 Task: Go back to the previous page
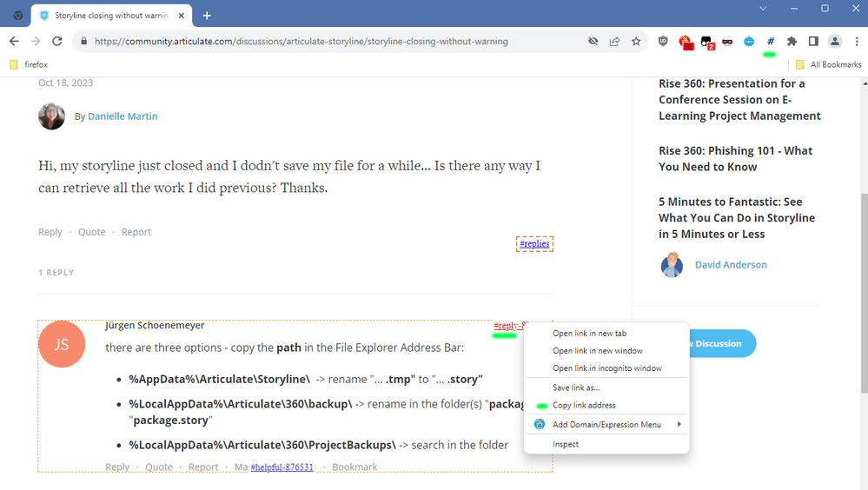click(x=15, y=41)
